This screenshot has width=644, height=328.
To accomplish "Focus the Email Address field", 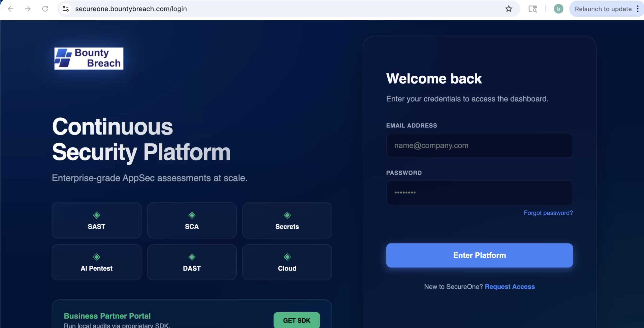I will pyautogui.click(x=479, y=146).
